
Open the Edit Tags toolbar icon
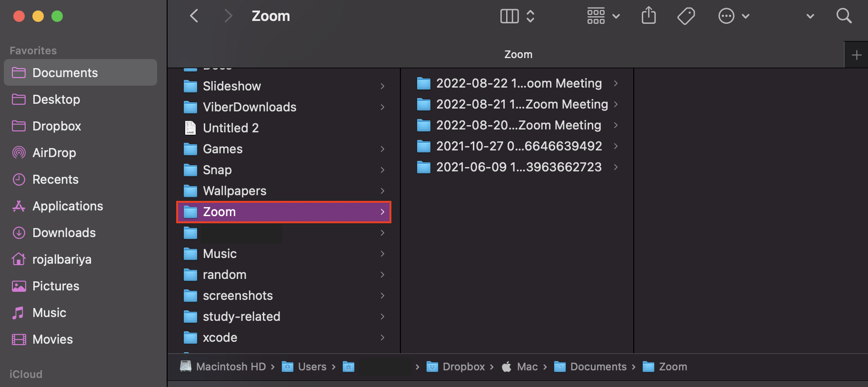(x=686, y=16)
